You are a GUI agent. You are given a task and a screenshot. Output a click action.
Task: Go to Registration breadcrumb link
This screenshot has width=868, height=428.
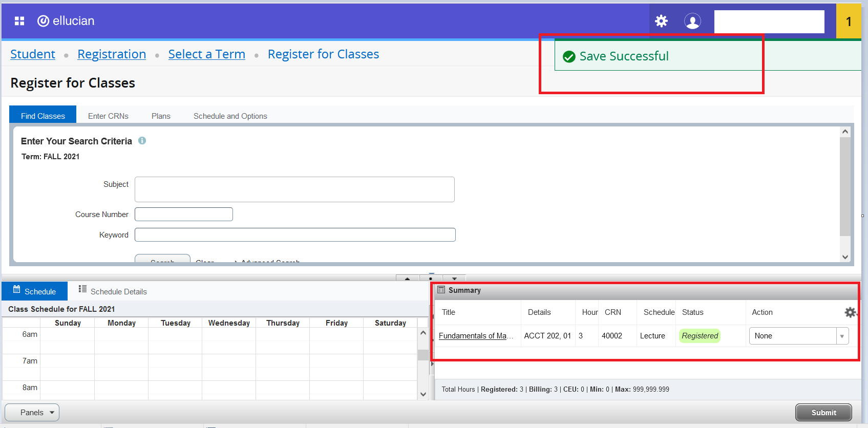112,54
